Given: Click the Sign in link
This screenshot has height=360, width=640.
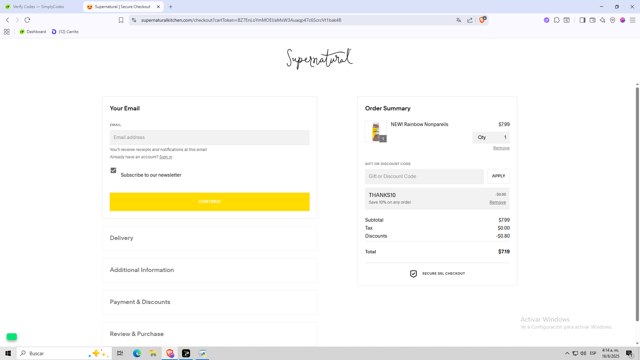Looking at the screenshot, I should 165,157.
